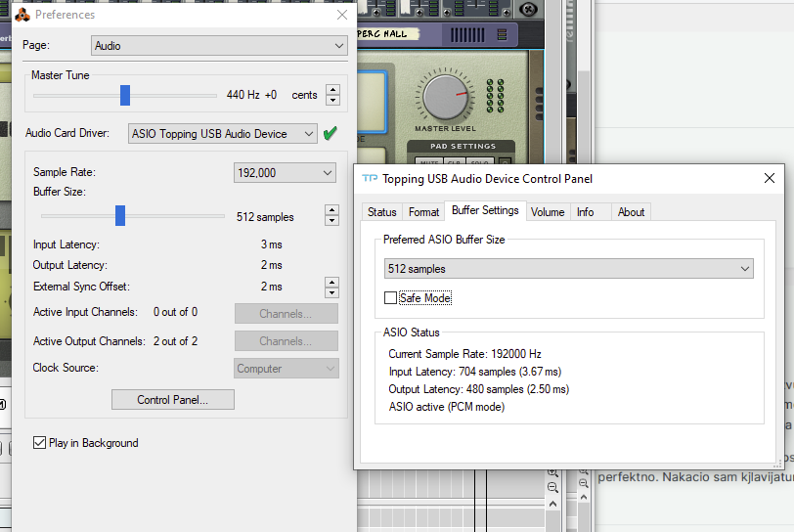Click the '512 samples' buffer size value
Screen dimensions: 794x532
pyautogui.click(x=265, y=217)
